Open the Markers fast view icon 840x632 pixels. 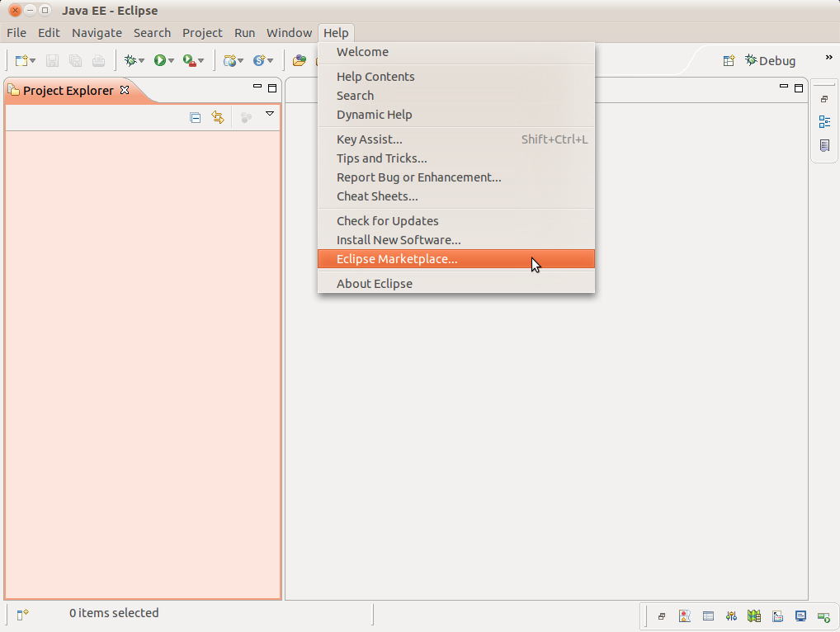pyautogui.click(x=685, y=616)
